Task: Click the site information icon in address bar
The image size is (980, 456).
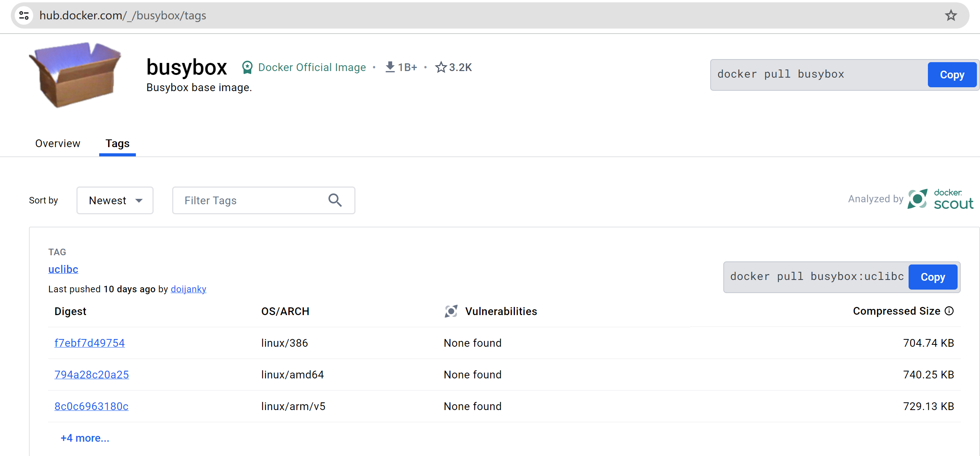Action: (x=24, y=15)
